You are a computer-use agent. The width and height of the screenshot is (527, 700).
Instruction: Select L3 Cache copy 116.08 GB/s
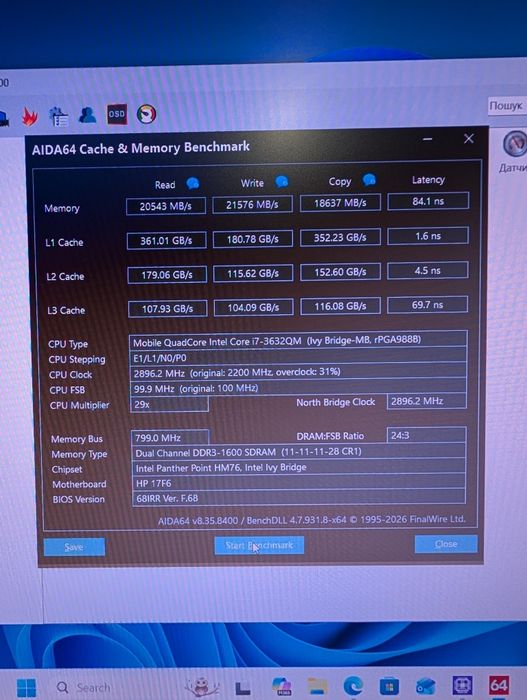tap(340, 306)
